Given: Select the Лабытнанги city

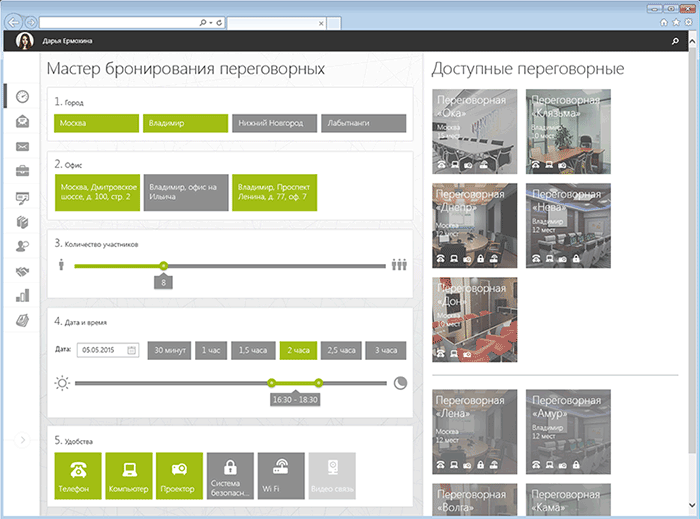Looking at the screenshot, I should click(364, 123).
